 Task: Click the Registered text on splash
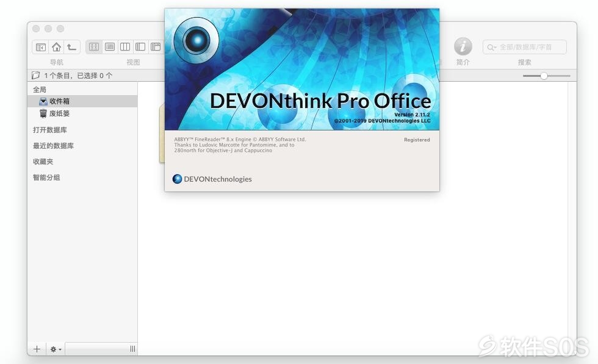(x=417, y=140)
